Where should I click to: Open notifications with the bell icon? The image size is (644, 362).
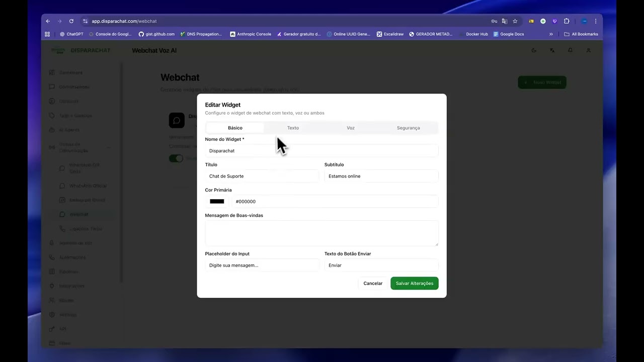coord(570,50)
